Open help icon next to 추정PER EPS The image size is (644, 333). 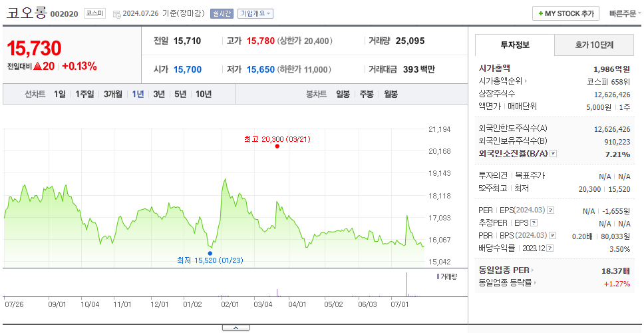pos(534,223)
